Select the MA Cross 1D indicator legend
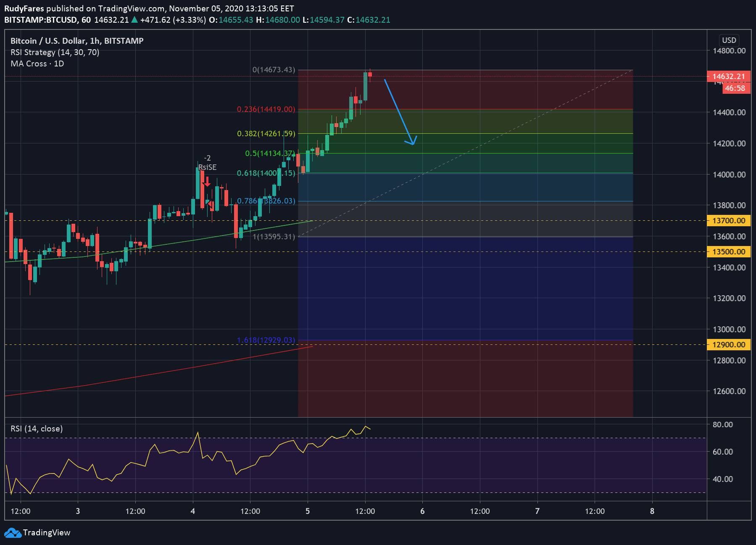Screen dimensions: 756x545 tap(37, 63)
